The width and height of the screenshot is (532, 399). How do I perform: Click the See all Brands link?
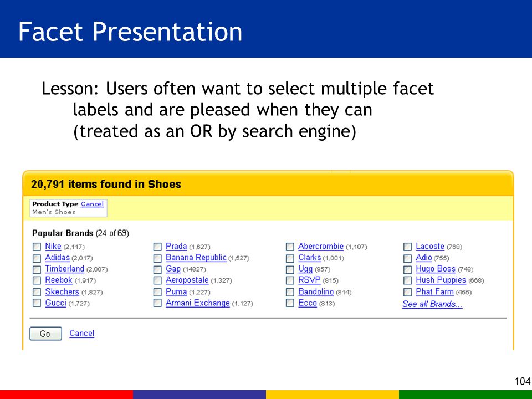(432, 304)
